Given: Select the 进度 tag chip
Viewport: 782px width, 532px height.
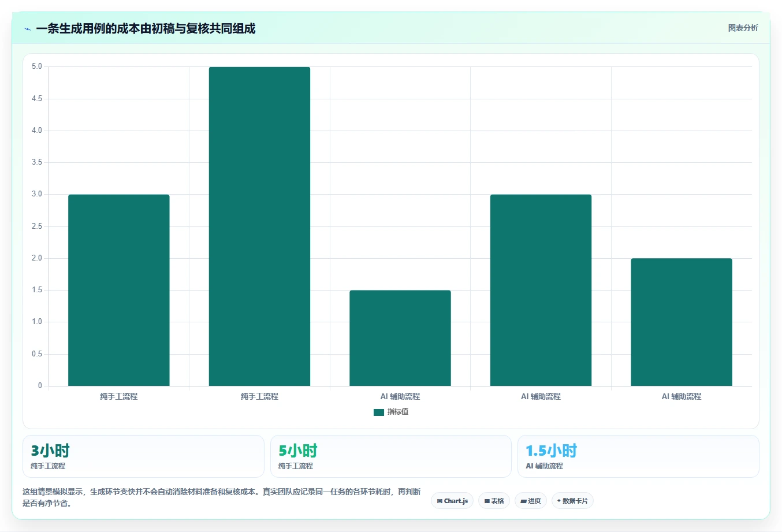Looking at the screenshot, I should [531, 501].
